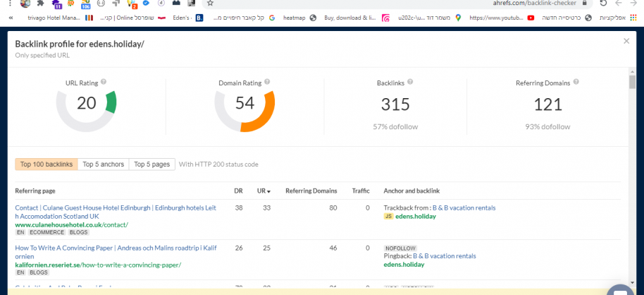Click the Backlinks help icon
The width and height of the screenshot is (644, 295).
(410, 82)
